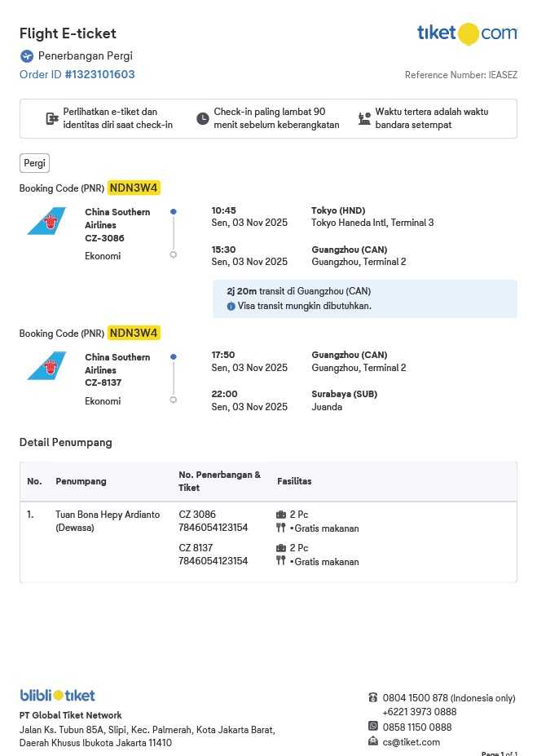Image resolution: width=537 pixels, height=756 pixels.
Task: Click the baggage icon for flight CZ 3086
Action: (281, 515)
